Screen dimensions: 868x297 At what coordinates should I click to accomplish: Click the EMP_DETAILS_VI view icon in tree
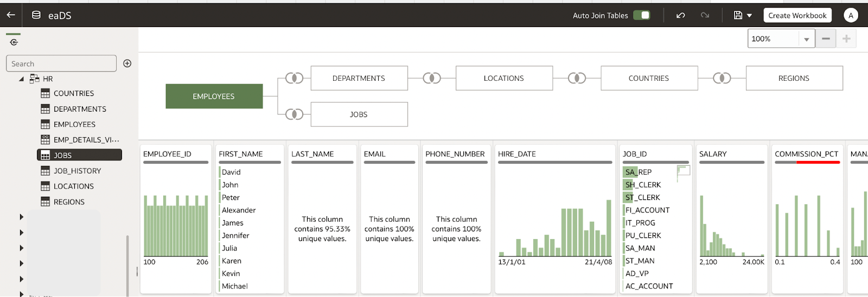pyautogui.click(x=45, y=140)
